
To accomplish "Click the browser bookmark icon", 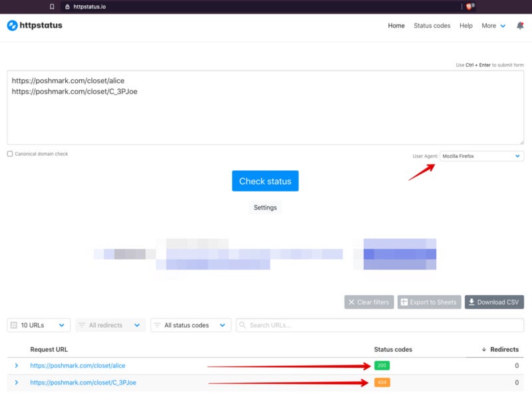I will pyautogui.click(x=52, y=7).
